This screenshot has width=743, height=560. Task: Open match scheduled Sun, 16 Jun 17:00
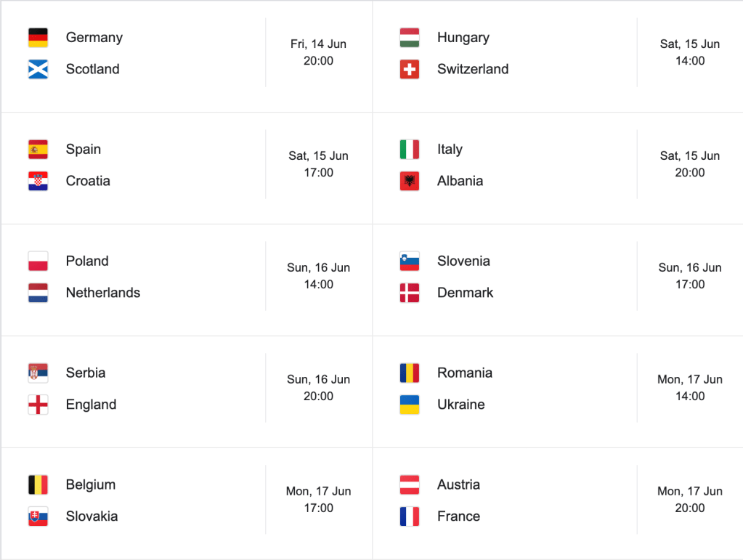tap(690, 276)
